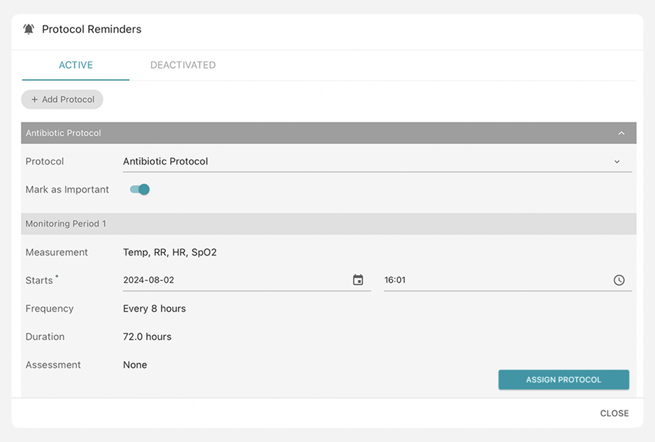Click the plus icon in Add Protocol
The width and height of the screenshot is (655, 442).
click(34, 100)
